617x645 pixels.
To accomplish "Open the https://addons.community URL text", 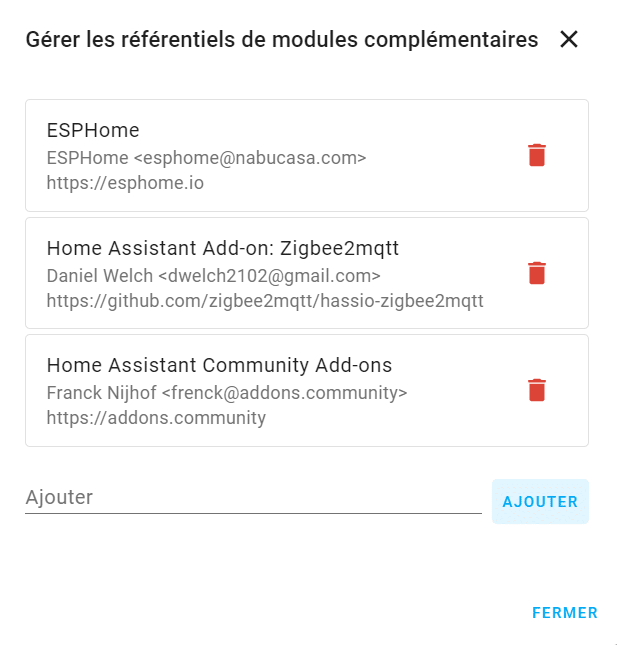I will pyautogui.click(x=156, y=418).
